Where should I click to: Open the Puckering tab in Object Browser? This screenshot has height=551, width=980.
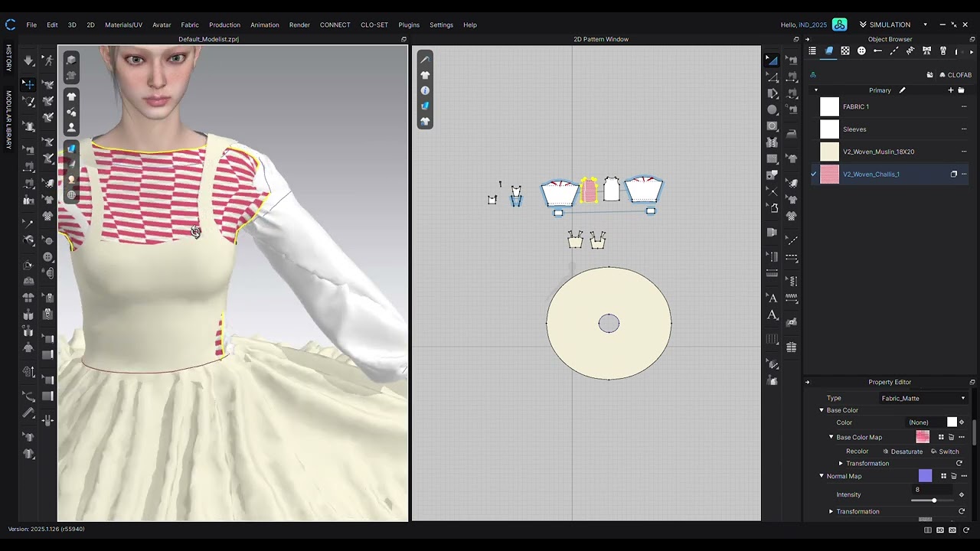910,51
